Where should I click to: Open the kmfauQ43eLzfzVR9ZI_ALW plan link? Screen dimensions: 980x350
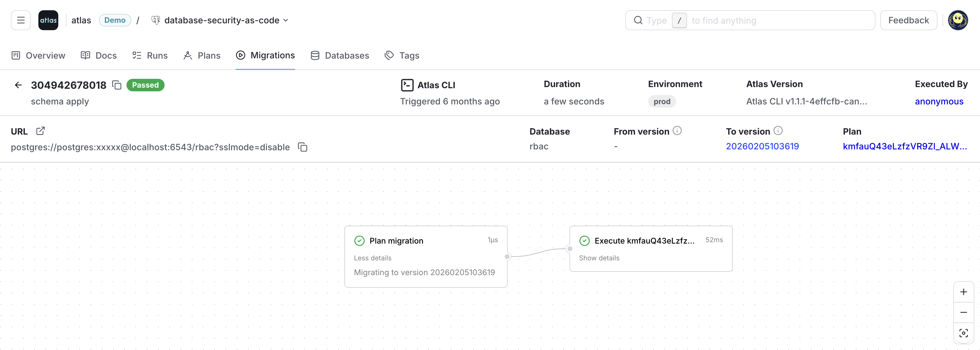click(x=905, y=146)
